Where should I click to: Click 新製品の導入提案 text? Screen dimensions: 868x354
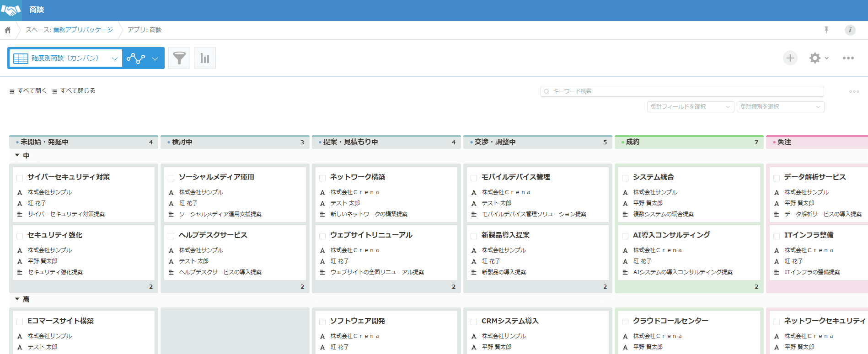(x=504, y=272)
